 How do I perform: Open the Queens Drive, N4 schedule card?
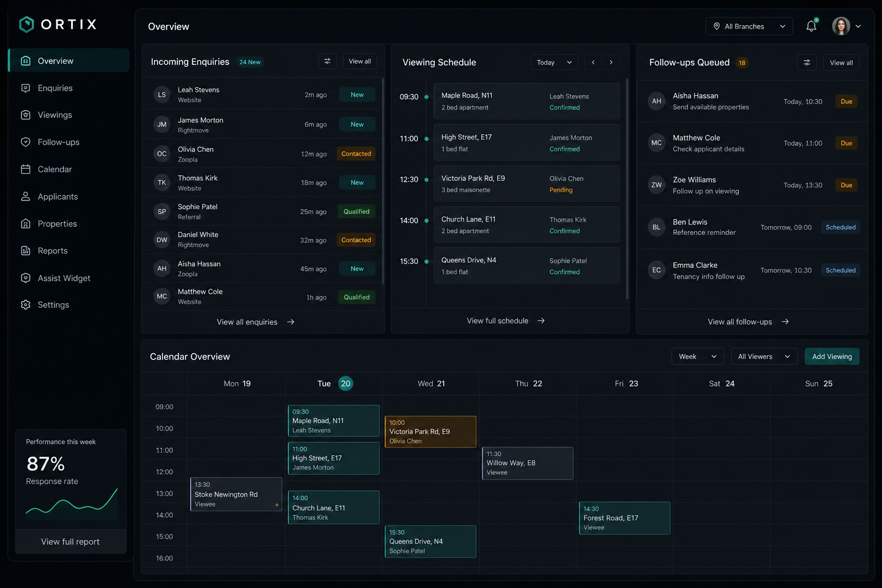527,266
